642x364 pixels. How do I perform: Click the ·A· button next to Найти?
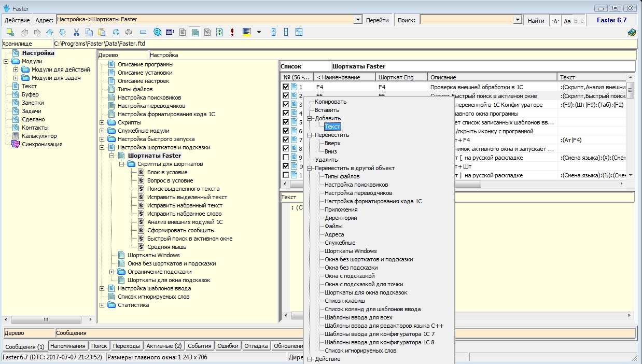pos(555,20)
